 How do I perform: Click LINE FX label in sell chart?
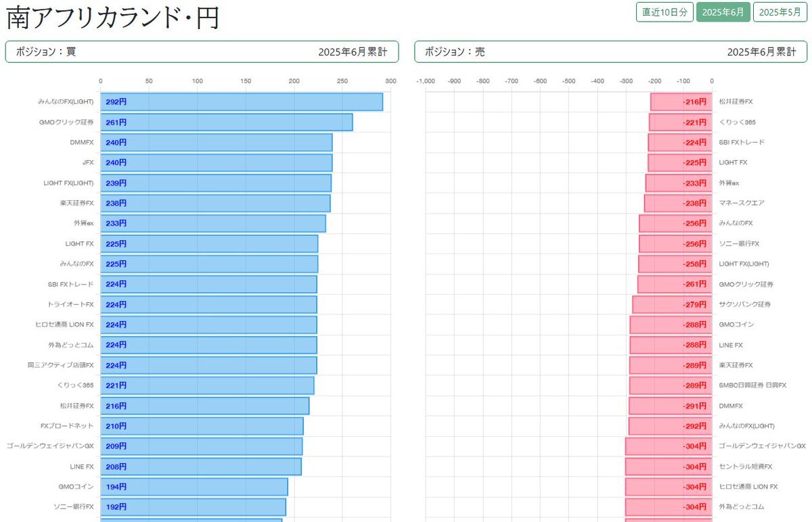(731, 345)
